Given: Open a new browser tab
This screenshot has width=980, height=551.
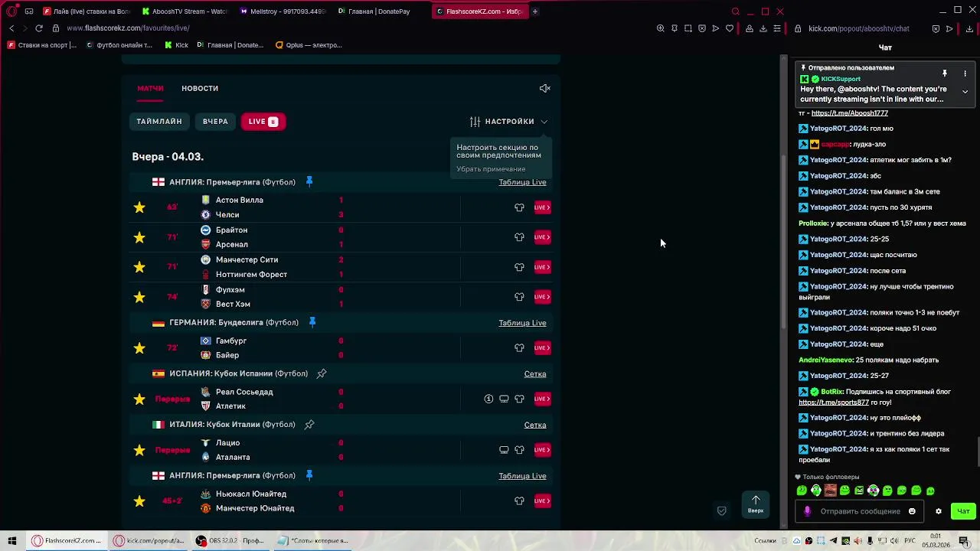Looking at the screenshot, I should [534, 11].
